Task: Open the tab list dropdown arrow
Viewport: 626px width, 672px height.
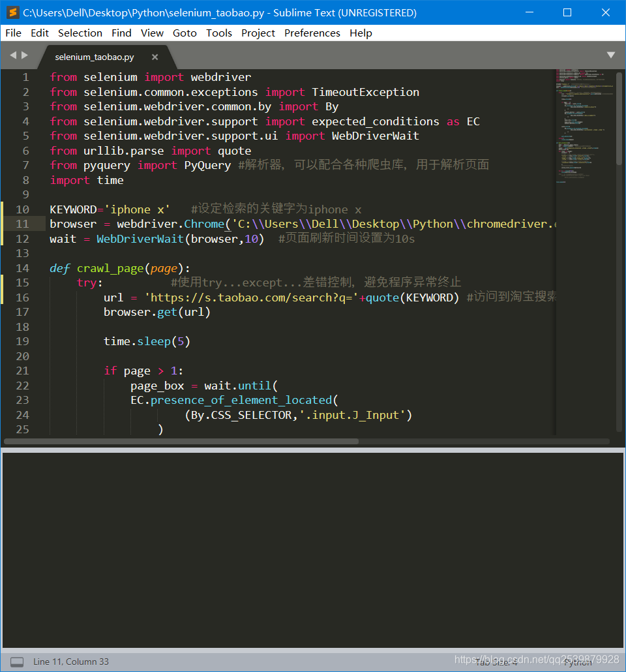Action: [611, 55]
